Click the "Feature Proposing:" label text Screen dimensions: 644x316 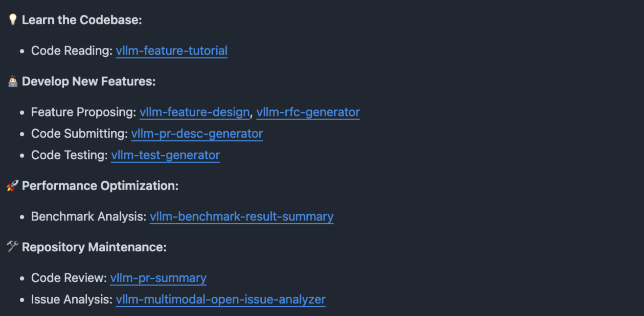pos(84,112)
